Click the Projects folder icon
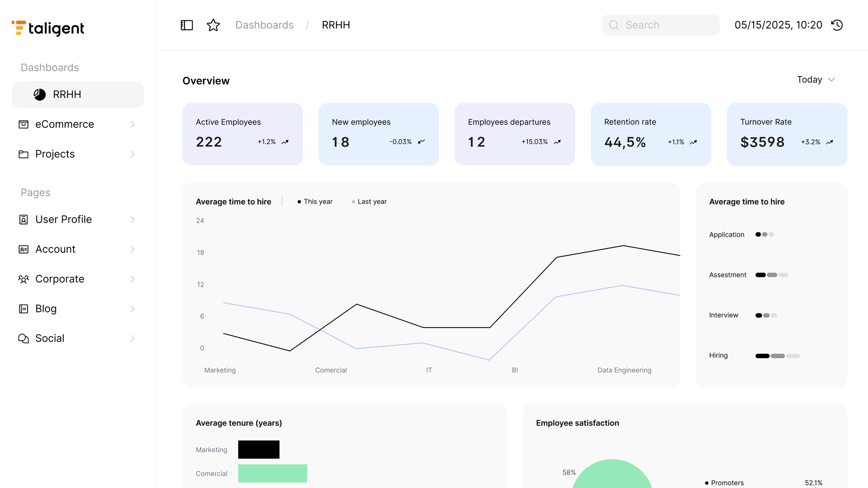Screen dimensions: 868x488 [23, 154]
